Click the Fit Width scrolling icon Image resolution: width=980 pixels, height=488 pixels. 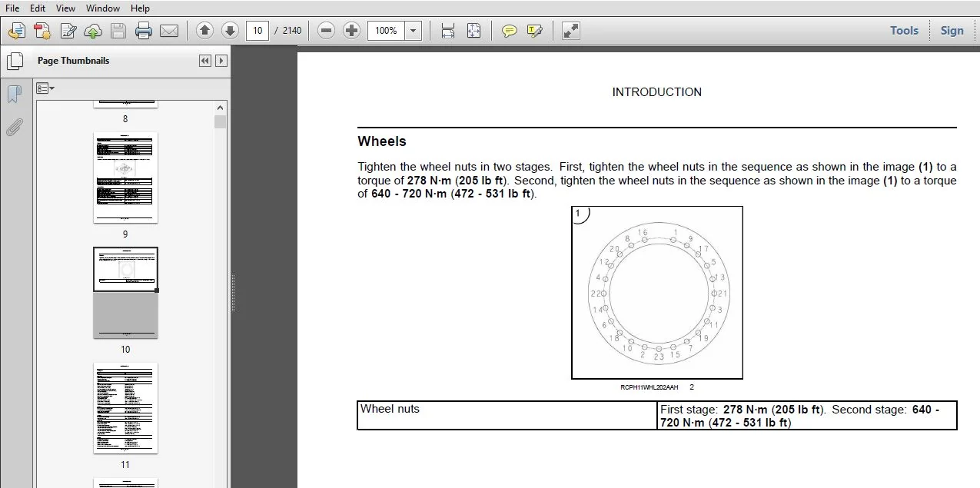click(448, 31)
